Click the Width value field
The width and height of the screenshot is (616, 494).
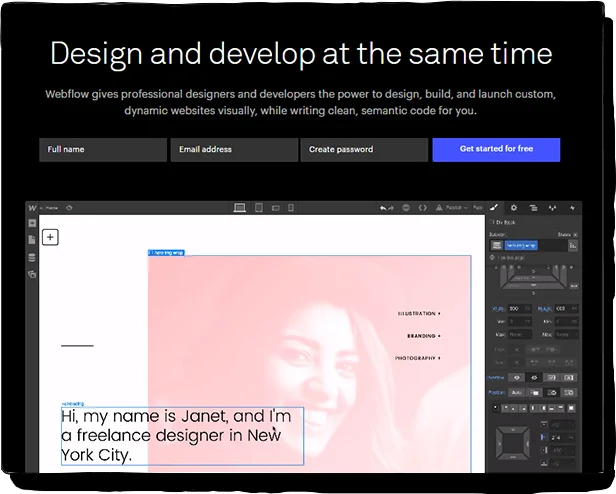pos(520,309)
